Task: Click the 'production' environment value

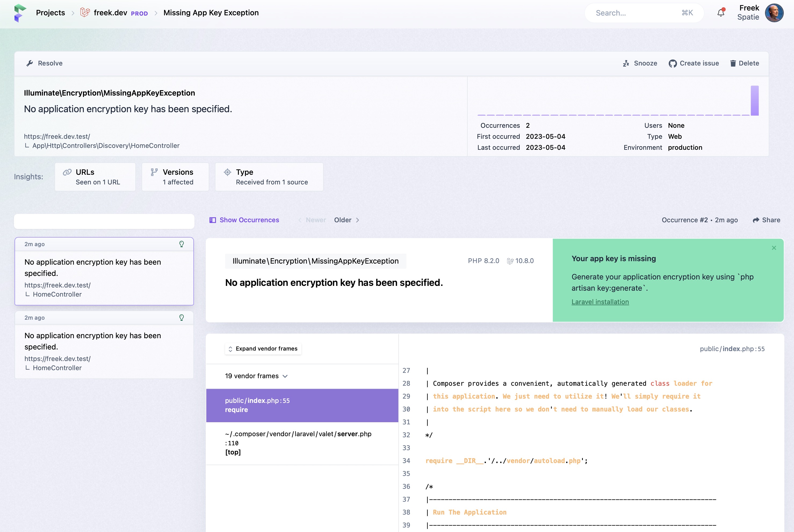Action: 685,148
